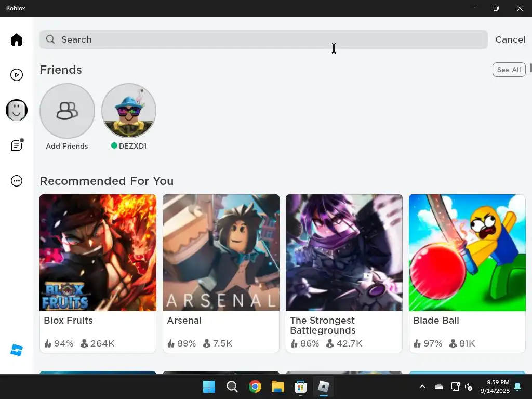Click Blox Fruits 264K player count
The height and width of the screenshot is (399, 532).
click(97, 343)
